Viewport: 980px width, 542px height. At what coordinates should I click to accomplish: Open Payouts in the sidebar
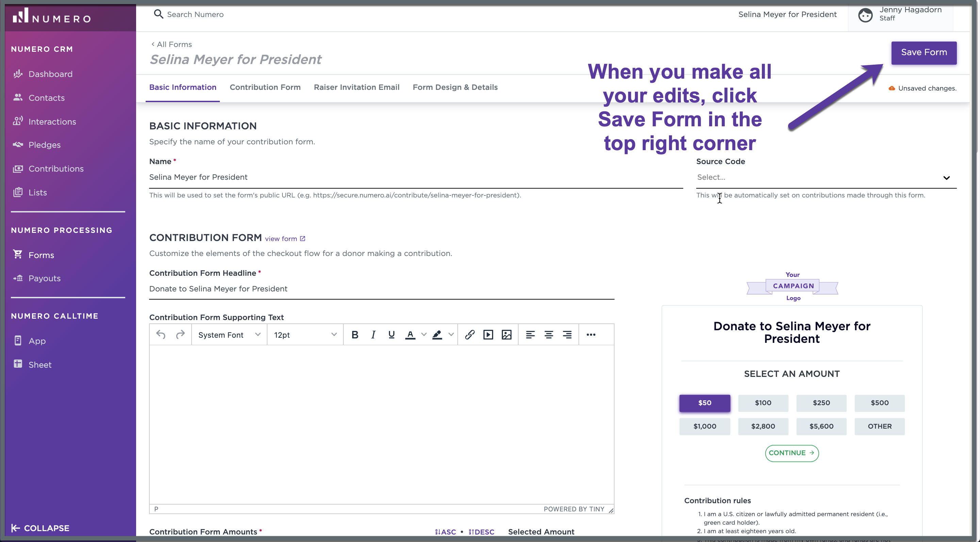tap(36, 278)
